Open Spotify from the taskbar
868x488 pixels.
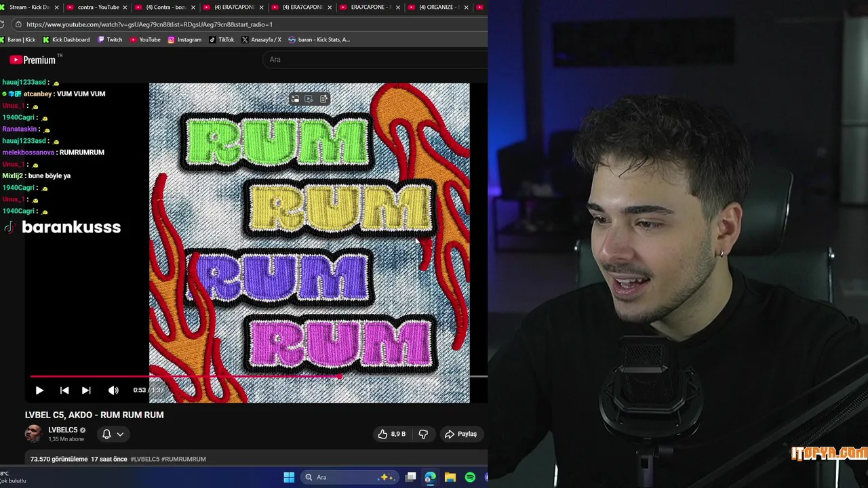pos(470,477)
